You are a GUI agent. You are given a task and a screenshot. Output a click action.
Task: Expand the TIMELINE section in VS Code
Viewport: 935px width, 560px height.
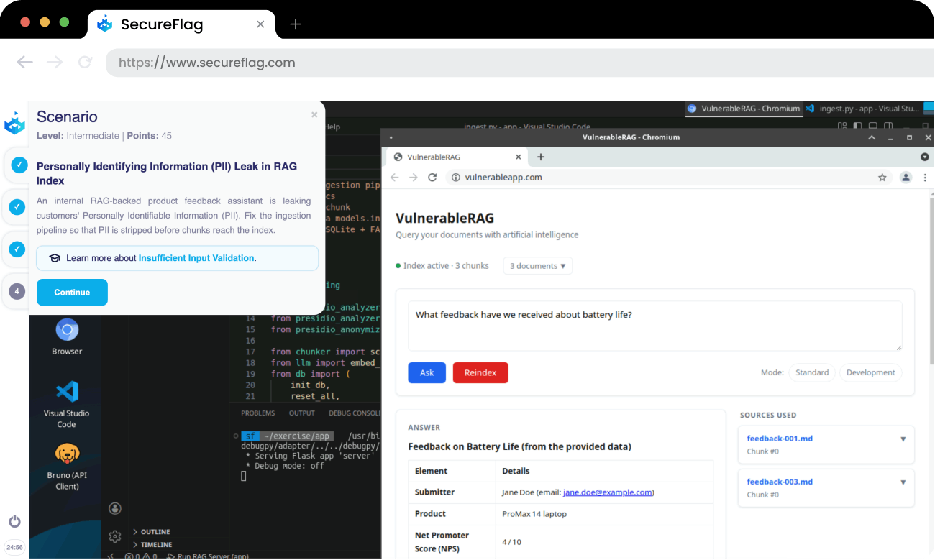pyautogui.click(x=180, y=545)
